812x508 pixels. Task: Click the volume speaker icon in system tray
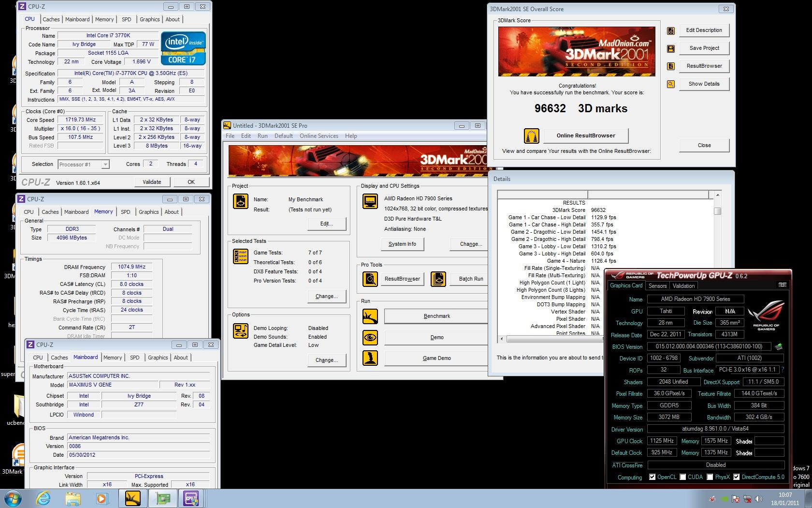click(759, 499)
